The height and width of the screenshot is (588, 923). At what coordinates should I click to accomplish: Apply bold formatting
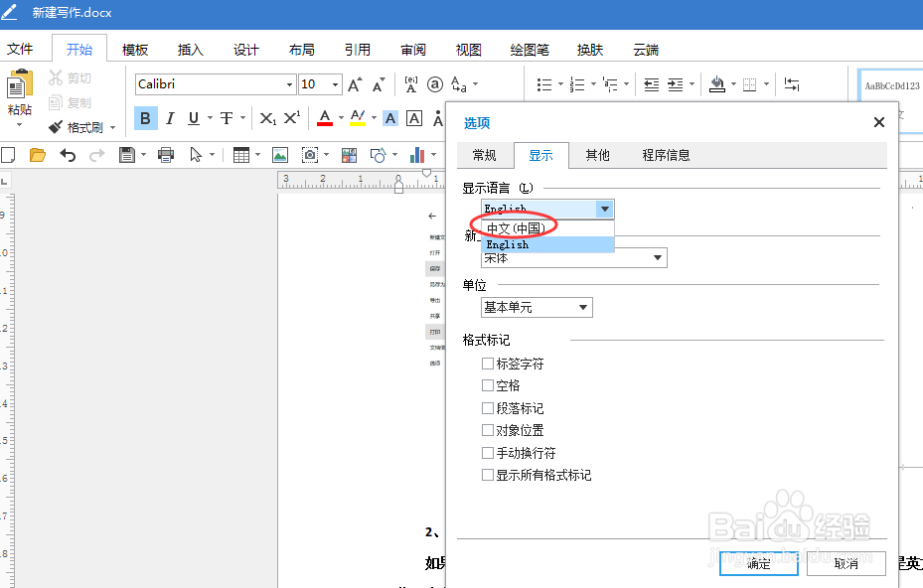click(x=145, y=118)
